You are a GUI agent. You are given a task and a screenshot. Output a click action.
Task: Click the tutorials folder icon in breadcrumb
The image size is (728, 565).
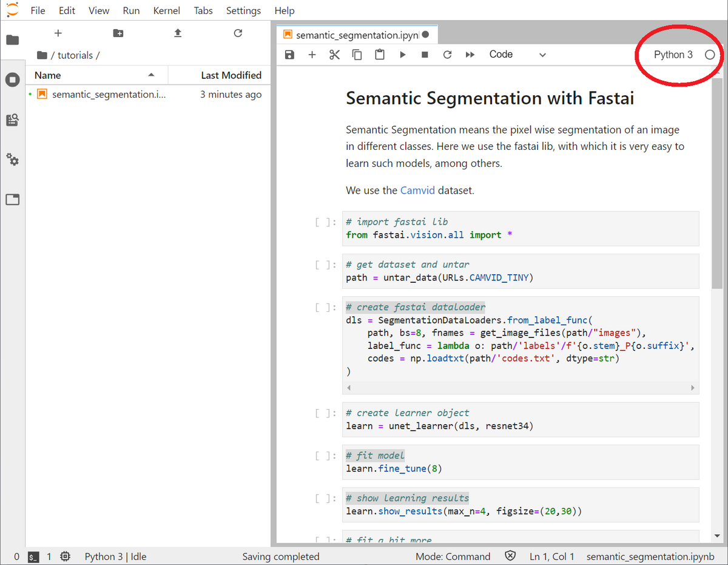click(42, 55)
